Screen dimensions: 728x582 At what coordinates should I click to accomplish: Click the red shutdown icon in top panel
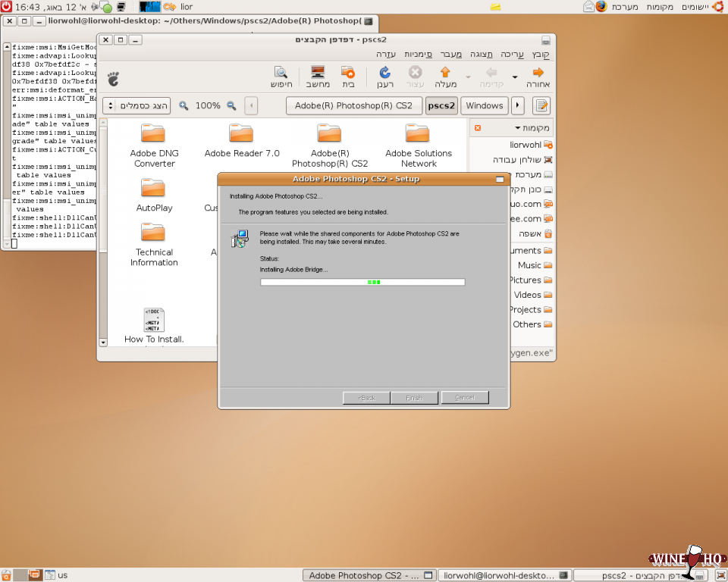pos(6,7)
